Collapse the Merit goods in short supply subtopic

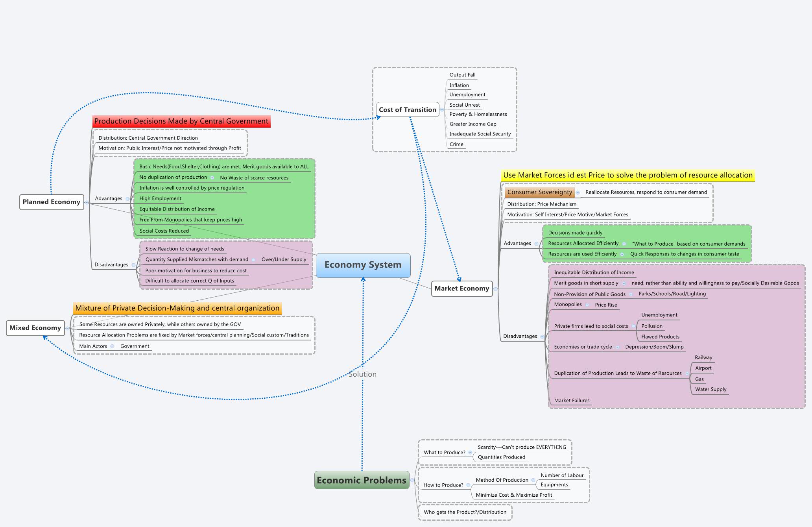pos(624,283)
